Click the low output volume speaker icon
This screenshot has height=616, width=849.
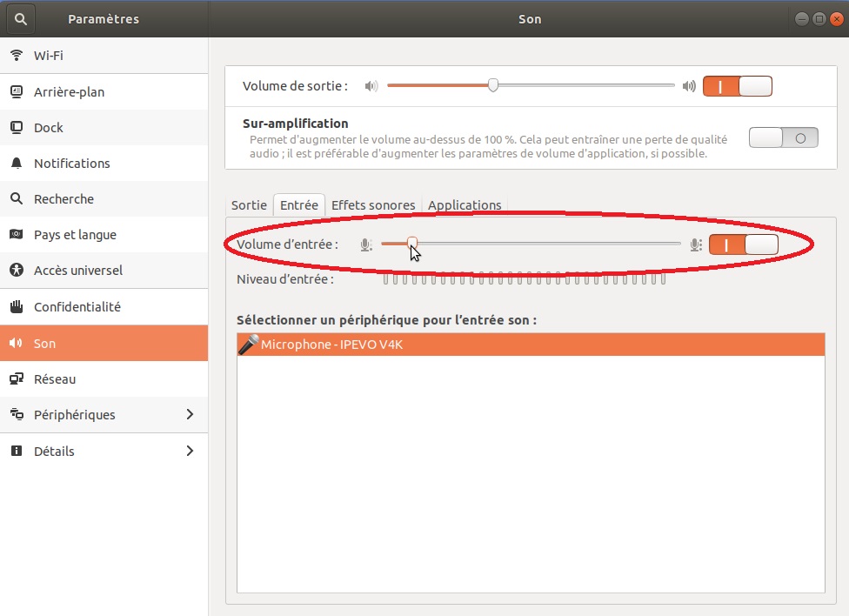click(371, 86)
